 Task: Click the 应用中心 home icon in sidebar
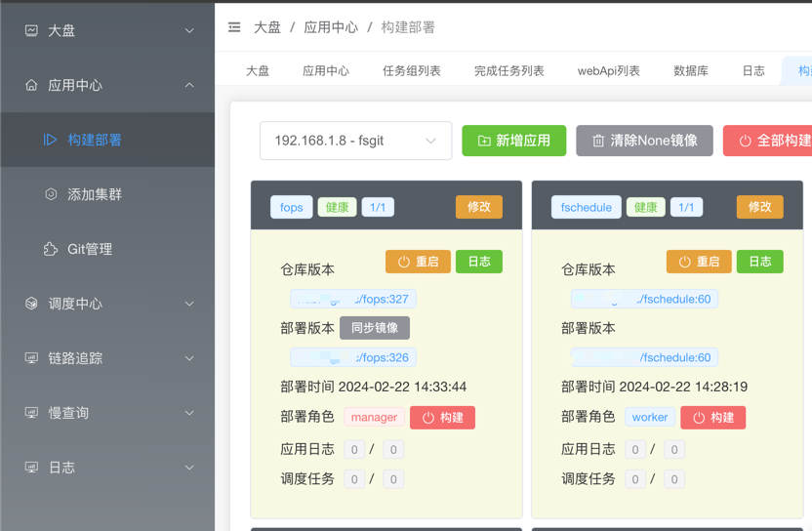tap(31, 85)
